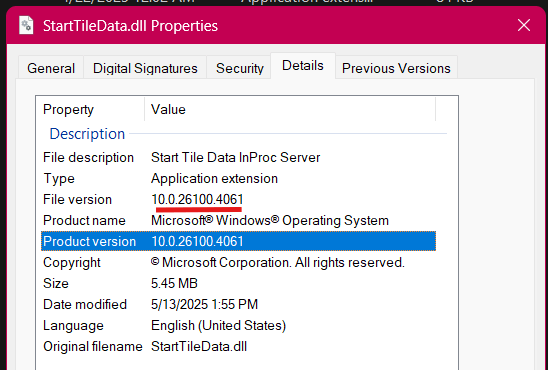This screenshot has width=548, height=370.
Task: Click the Microsoft Corporation copyright value
Action: pos(278,262)
